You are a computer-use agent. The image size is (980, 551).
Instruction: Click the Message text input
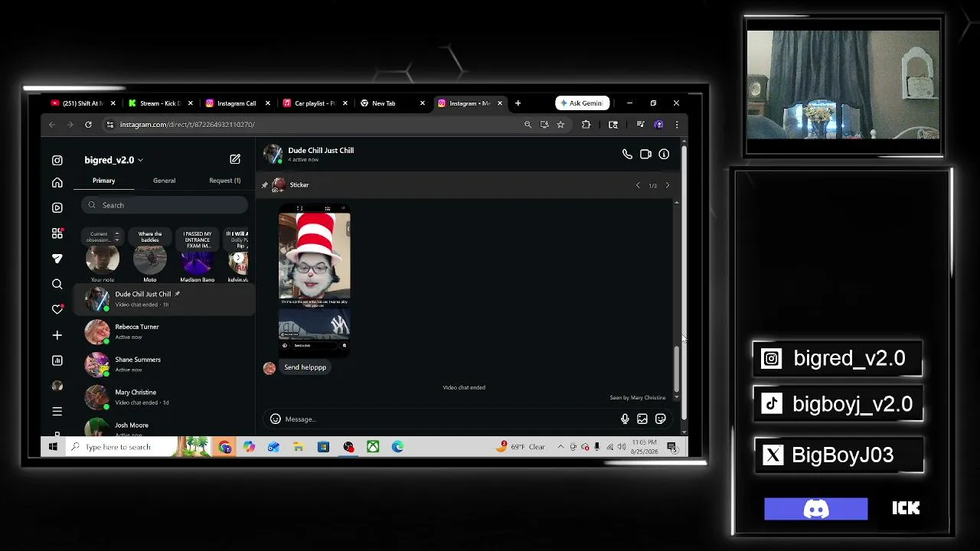[450, 419]
